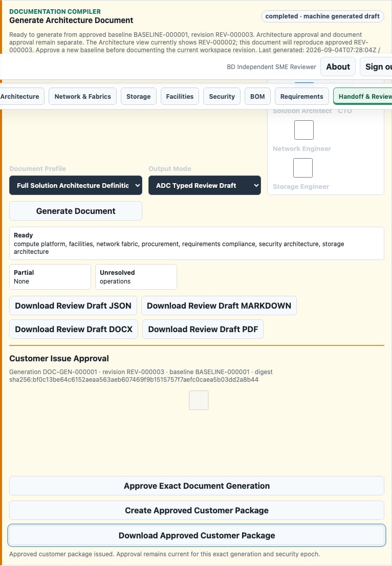This screenshot has width=392, height=566.
Task: Select the Unresolved operations box
Action: point(136,277)
